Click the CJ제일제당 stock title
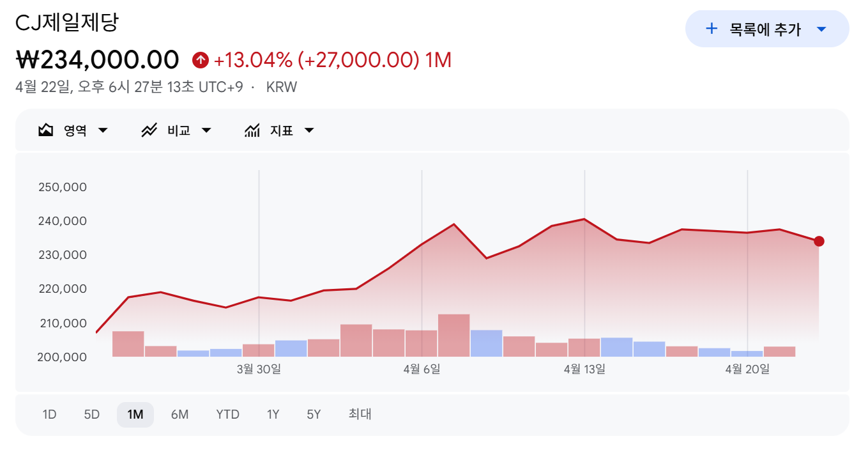 (x=67, y=22)
